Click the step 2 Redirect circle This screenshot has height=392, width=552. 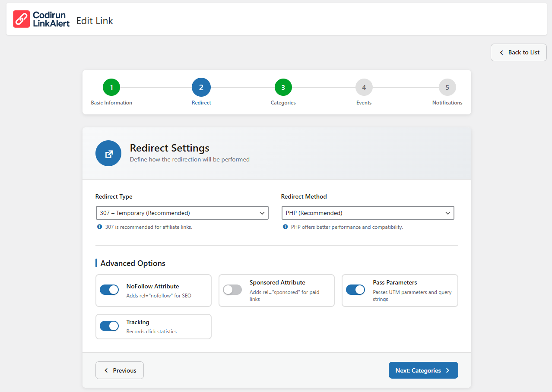[x=201, y=88]
